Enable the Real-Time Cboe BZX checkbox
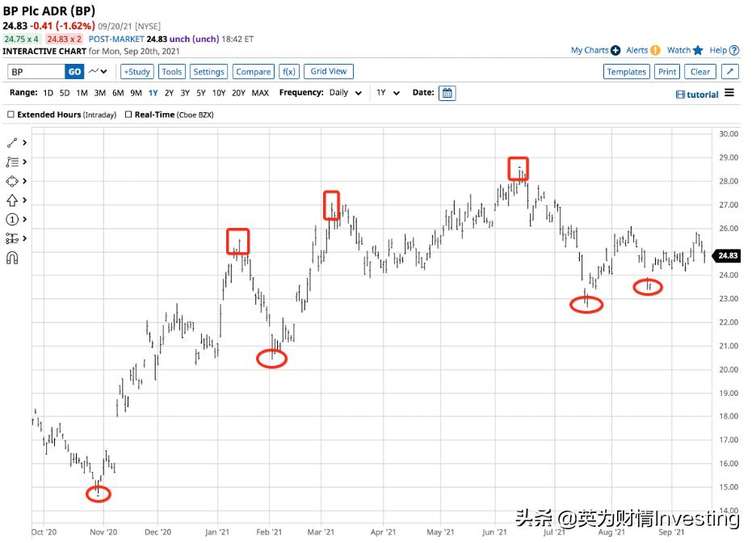 coord(128,115)
